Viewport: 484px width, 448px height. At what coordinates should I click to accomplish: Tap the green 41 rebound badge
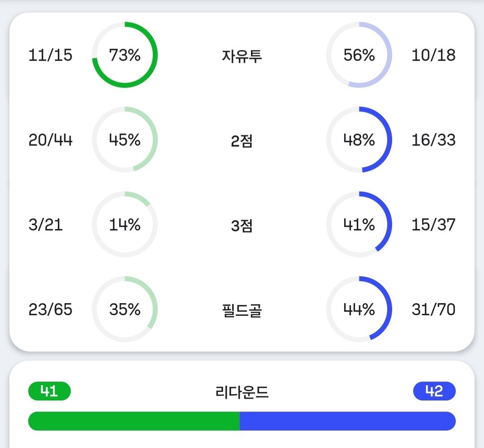[x=49, y=391]
